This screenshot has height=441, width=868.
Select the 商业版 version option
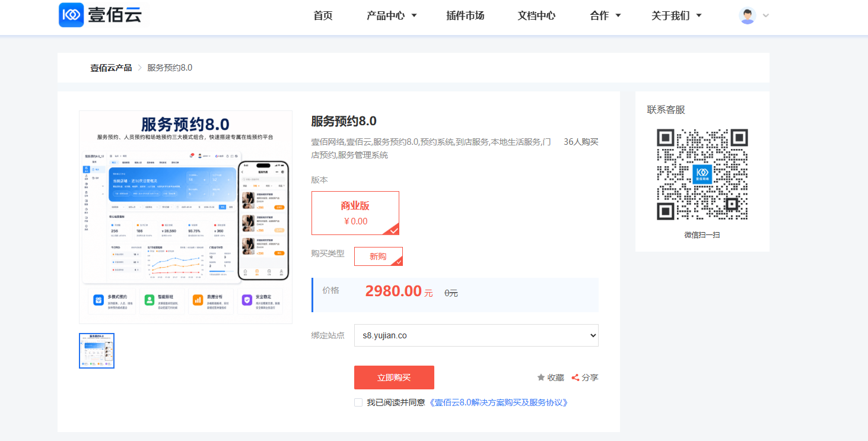point(355,213)
